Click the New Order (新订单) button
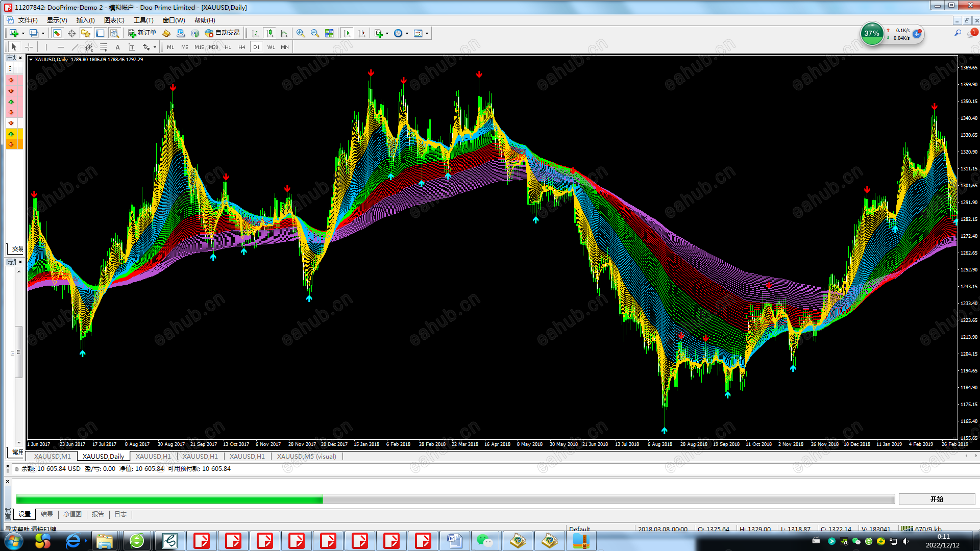The height and width of the screenshot is (551, 980). [142, 33]
